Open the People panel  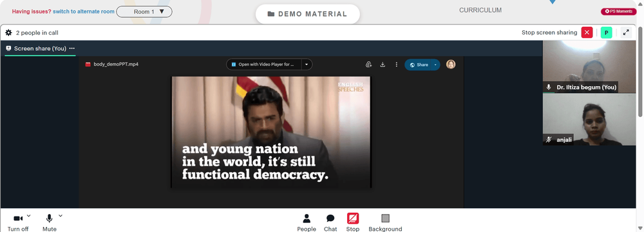tap(307, 222)
